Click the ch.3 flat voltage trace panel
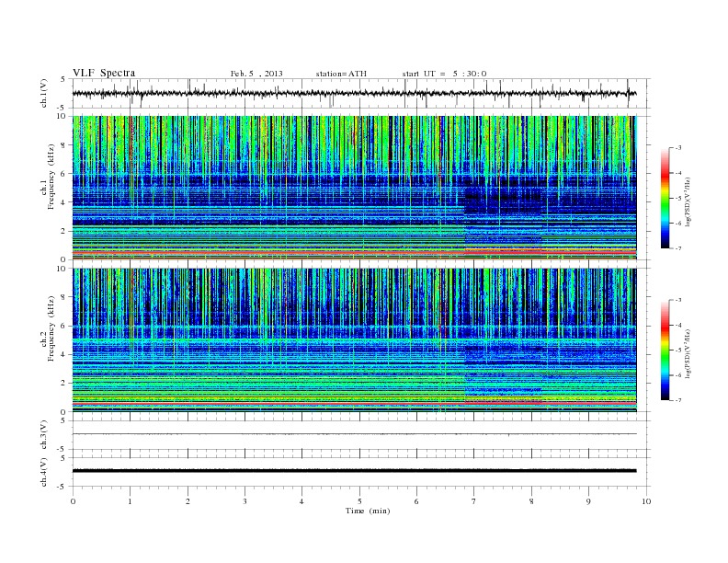728x563 pixels. tap(361, 435)
